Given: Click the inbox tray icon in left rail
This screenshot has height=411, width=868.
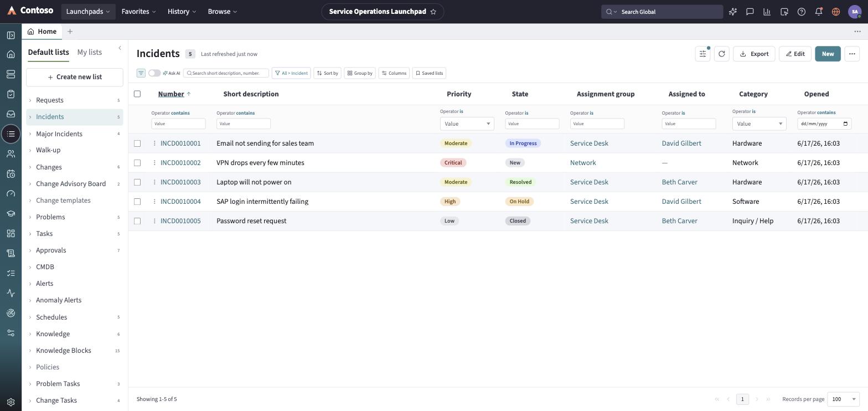Looking at the screenshot, I should (x=11, y=114).
